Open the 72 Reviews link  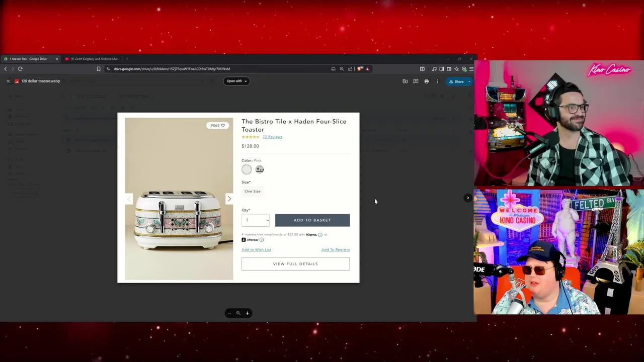coord(272,137)
